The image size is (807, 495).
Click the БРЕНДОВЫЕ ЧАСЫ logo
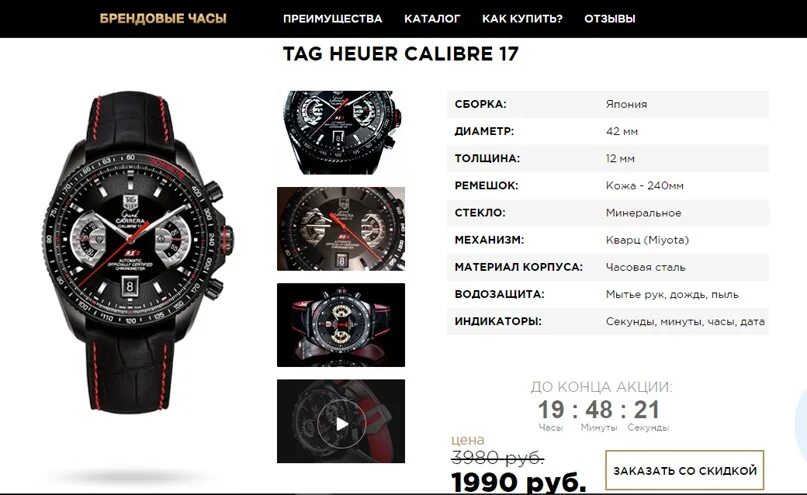click(163, 19)
